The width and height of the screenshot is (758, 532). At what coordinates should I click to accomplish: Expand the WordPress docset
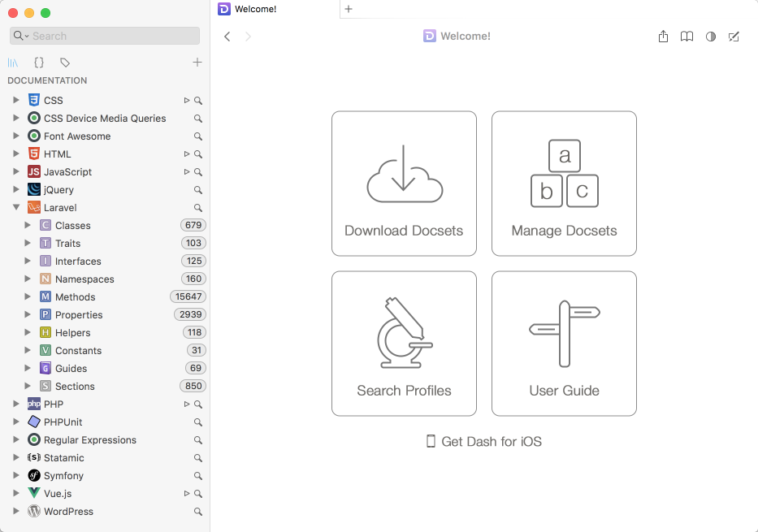tap(16, 511)
